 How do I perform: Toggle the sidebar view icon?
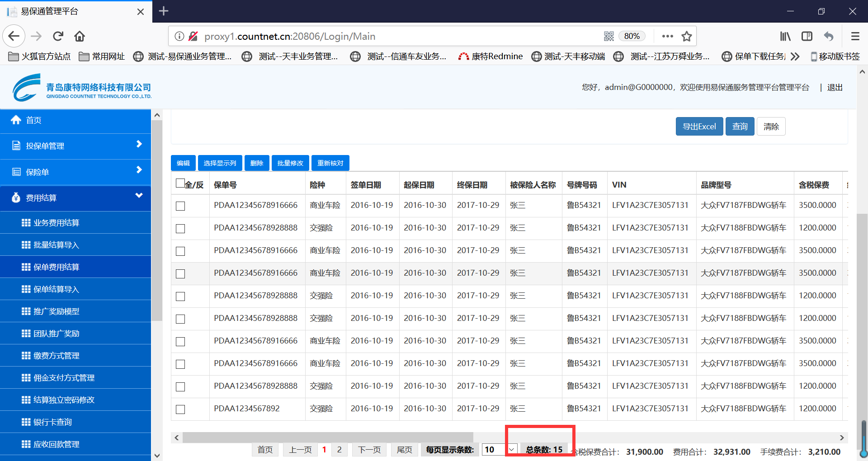807,36
